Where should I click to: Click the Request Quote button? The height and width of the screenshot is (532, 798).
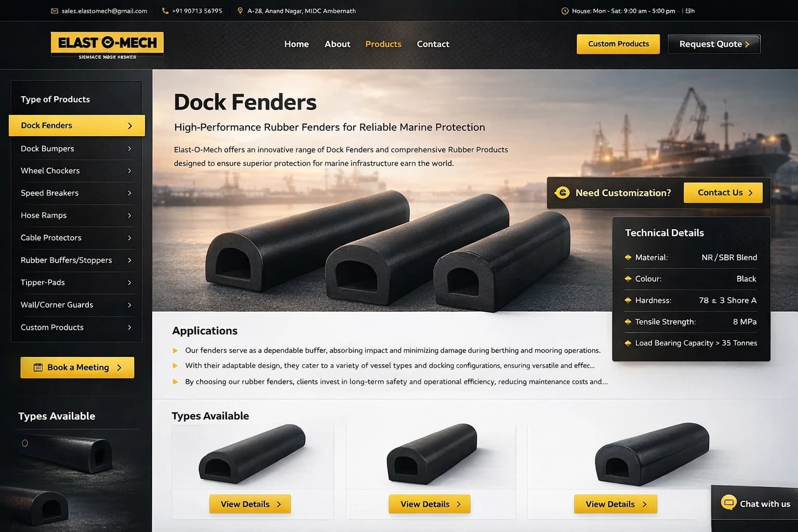(x=714, y=44)
